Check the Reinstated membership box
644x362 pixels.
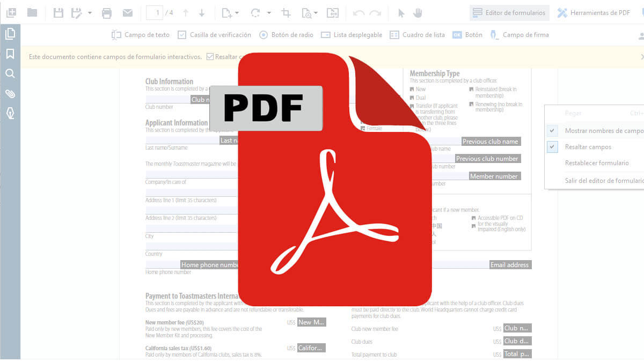pos(471,90)
